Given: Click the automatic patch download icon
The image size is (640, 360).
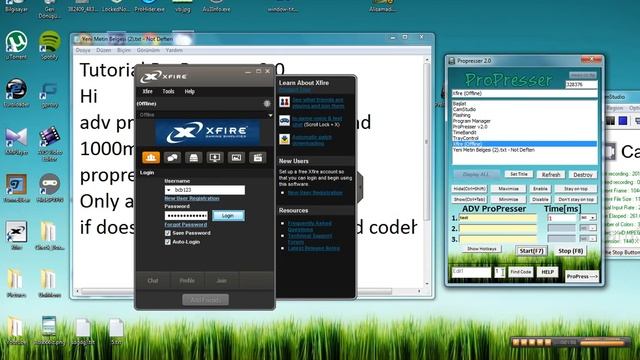Looking at the screenshot, I should pos(284,139).
